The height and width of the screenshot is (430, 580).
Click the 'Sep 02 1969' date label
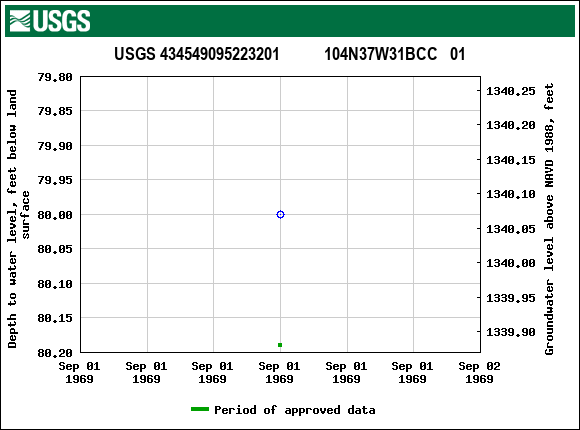479,373
